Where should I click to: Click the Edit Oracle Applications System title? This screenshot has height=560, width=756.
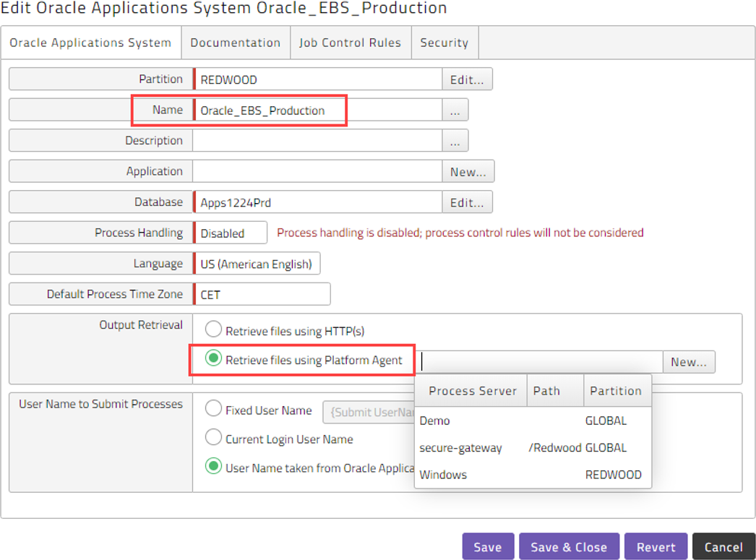pyautogui.click(x=224, y=8)
